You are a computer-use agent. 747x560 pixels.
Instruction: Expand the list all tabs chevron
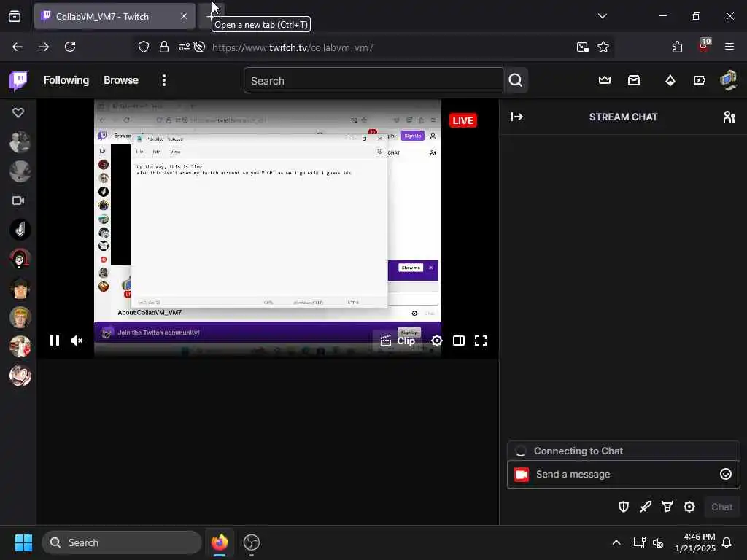(602, 16)
